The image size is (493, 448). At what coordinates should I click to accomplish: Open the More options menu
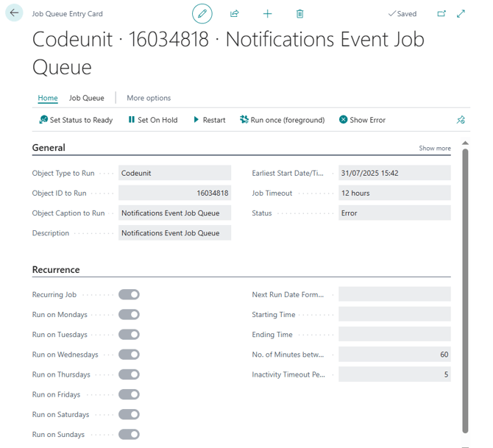(x=149, y=98)
